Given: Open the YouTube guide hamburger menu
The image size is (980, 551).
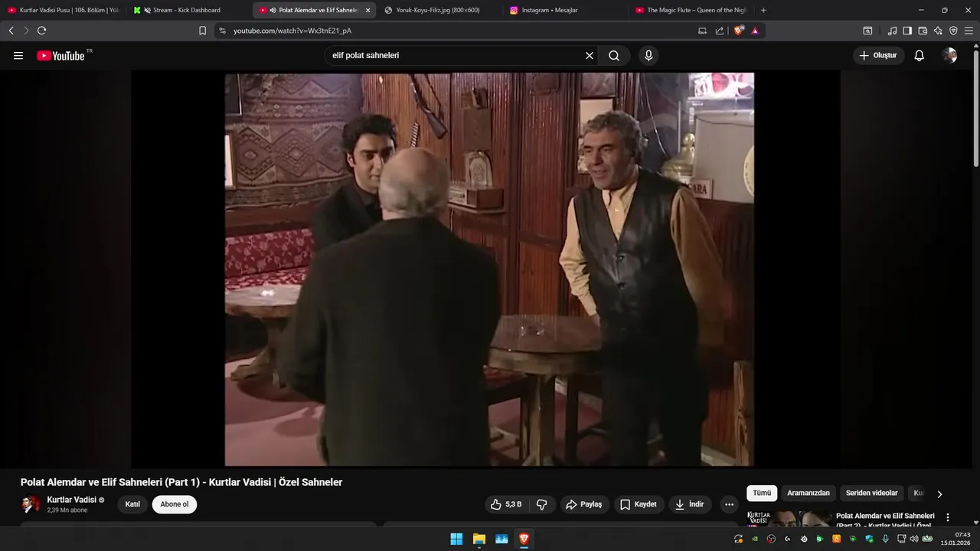Looking at the screenshot, I should [x=18, y=56].
